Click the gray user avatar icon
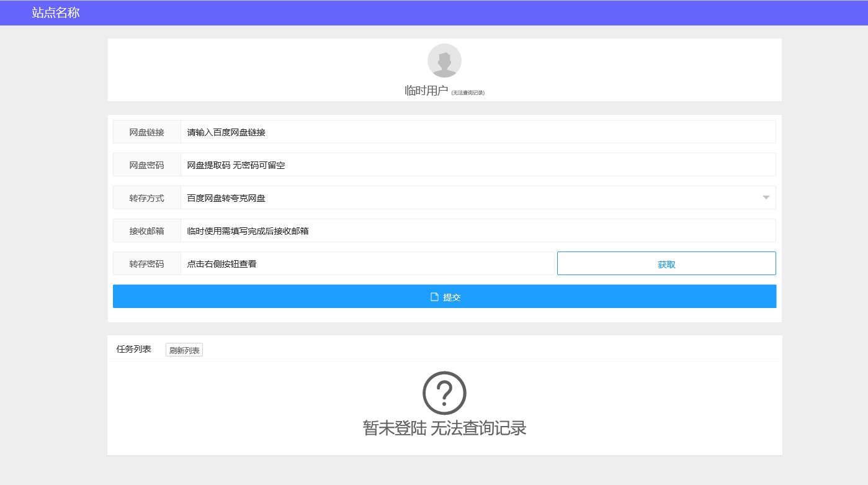 (444, 60)
